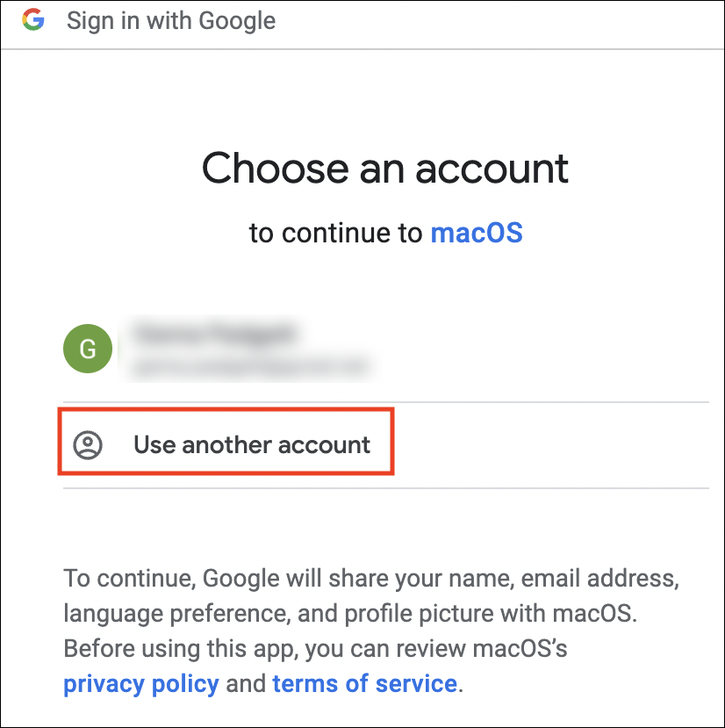725x728 pixels.
Task: Click the word and between the policy links
Action: pyautogui.click(x=246, y=684)
